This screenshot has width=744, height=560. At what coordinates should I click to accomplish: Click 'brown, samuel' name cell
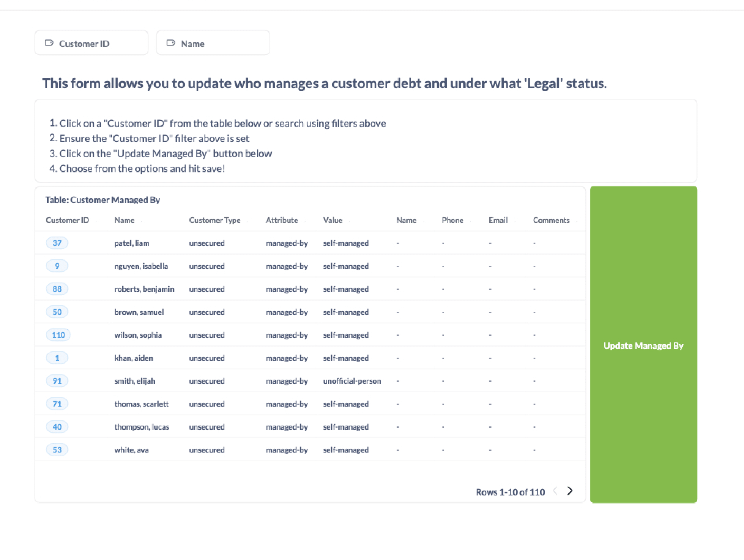point(139,312)
